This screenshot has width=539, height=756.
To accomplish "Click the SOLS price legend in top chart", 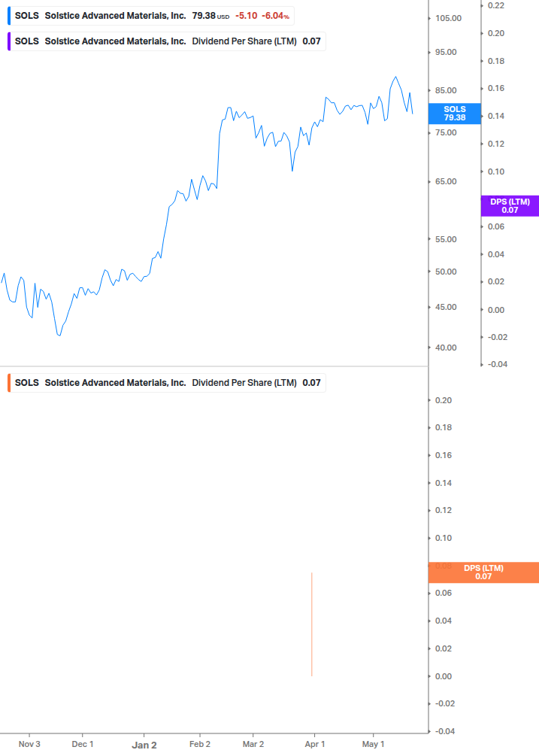I will [151, 16].
